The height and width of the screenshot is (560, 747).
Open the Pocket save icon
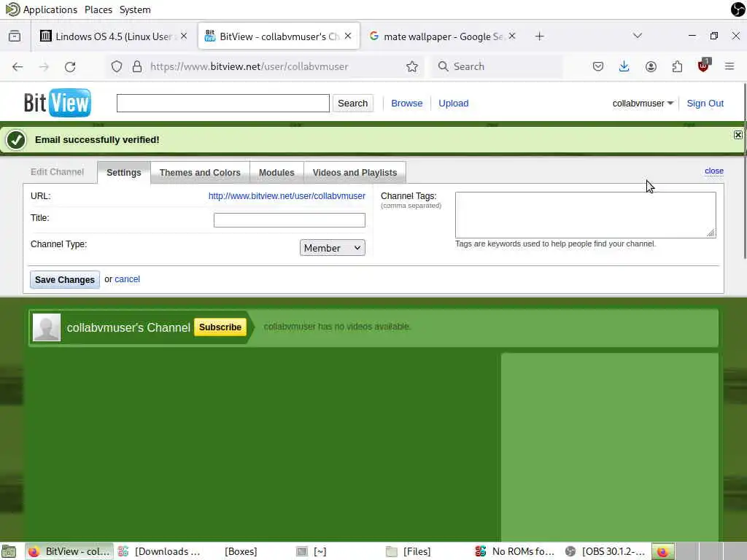point(598,66)
